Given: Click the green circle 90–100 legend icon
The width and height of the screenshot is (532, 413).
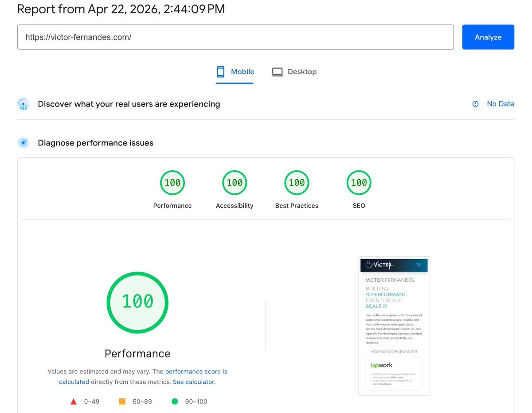Looking at the screenshot, I should tap(175, 401).
